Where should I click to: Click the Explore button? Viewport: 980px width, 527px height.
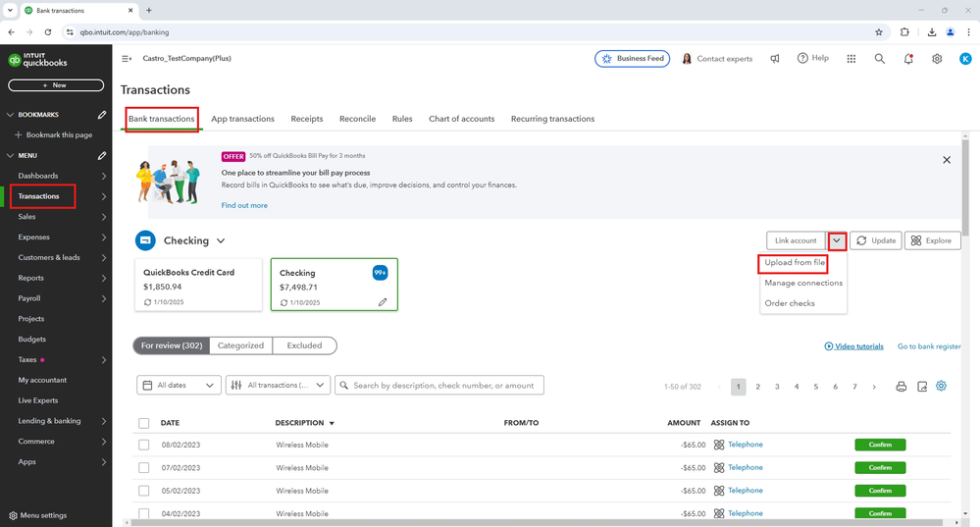[x=933, y=240]
